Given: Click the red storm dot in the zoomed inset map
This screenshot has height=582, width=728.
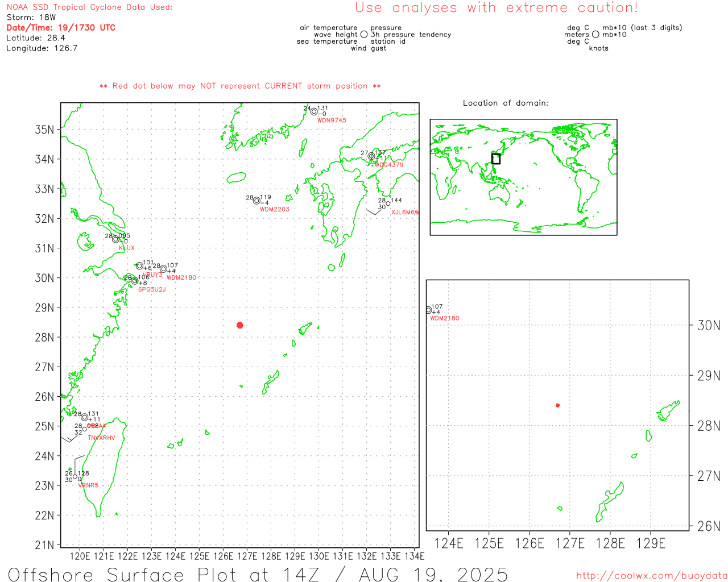Looking at the screenshot, I should click(x=557, y=405).
